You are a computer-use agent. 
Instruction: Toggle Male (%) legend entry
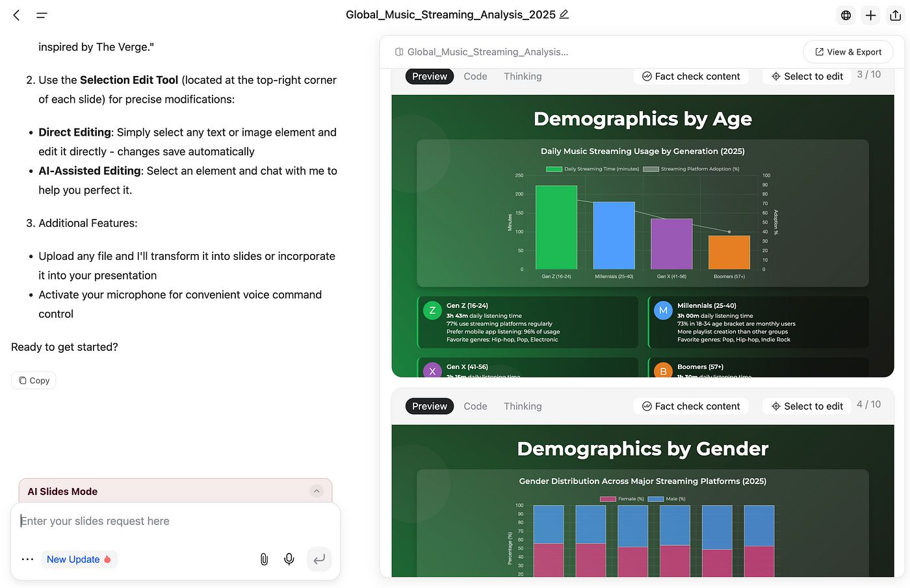tap(667, 499)
